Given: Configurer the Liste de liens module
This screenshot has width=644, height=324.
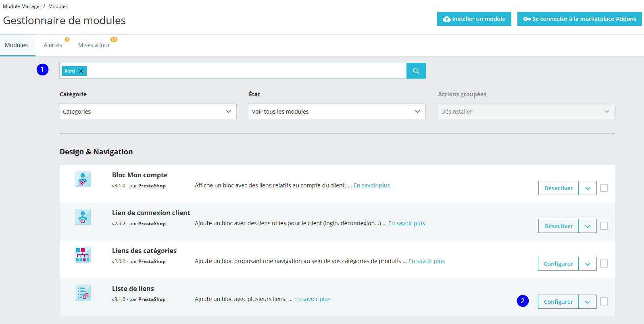Looking at the screenshot, I should [558, 302].
